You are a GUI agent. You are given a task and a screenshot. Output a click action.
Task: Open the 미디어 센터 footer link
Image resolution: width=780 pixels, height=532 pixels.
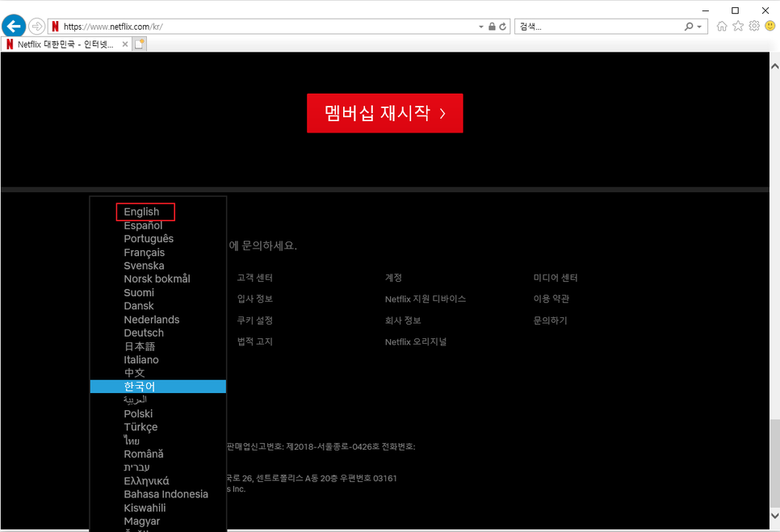556,278
